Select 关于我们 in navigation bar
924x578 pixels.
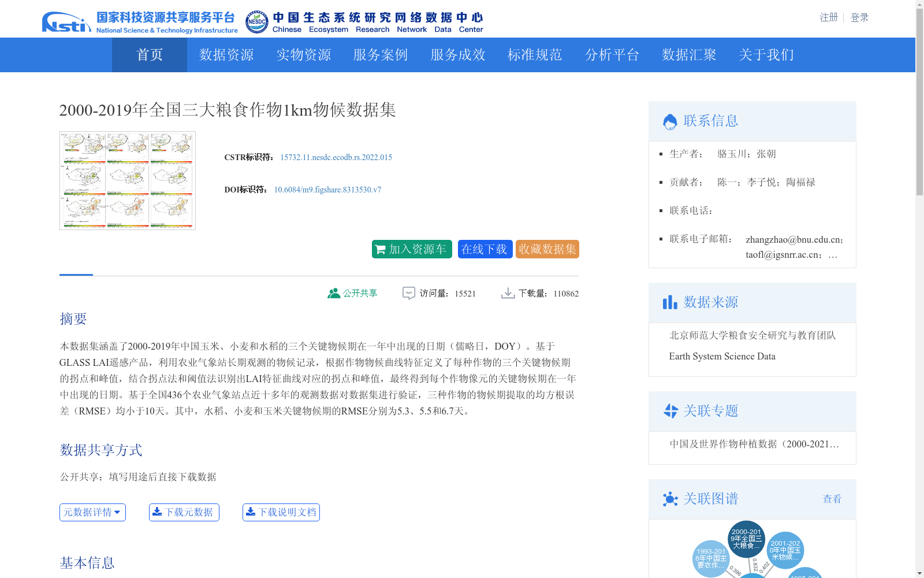[766, 55]
